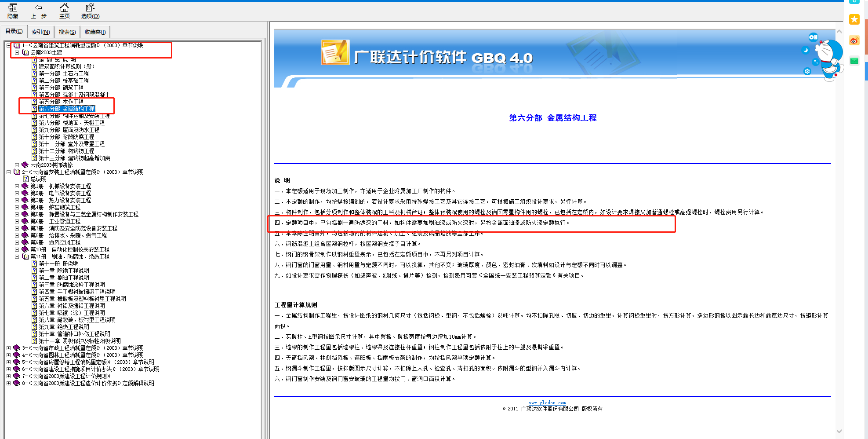
Task: Click the GBQ 4.0 notepad logo icon
Action: [335, 52]
